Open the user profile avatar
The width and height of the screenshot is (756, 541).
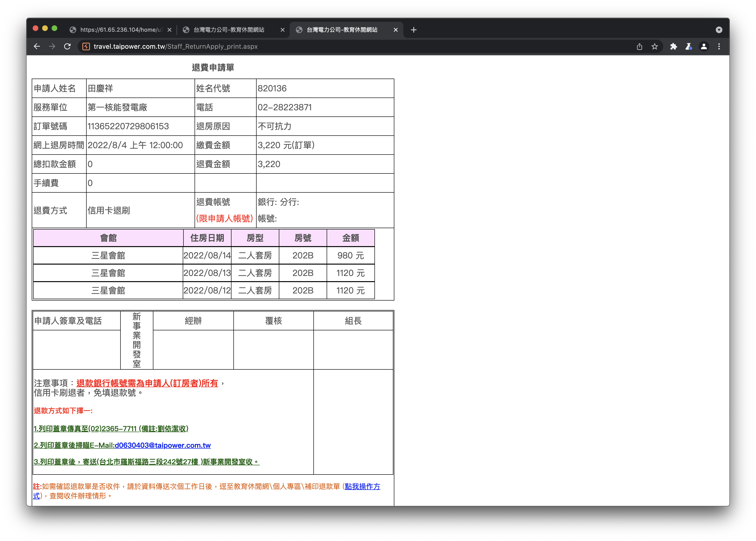click(x=704, y=47)
